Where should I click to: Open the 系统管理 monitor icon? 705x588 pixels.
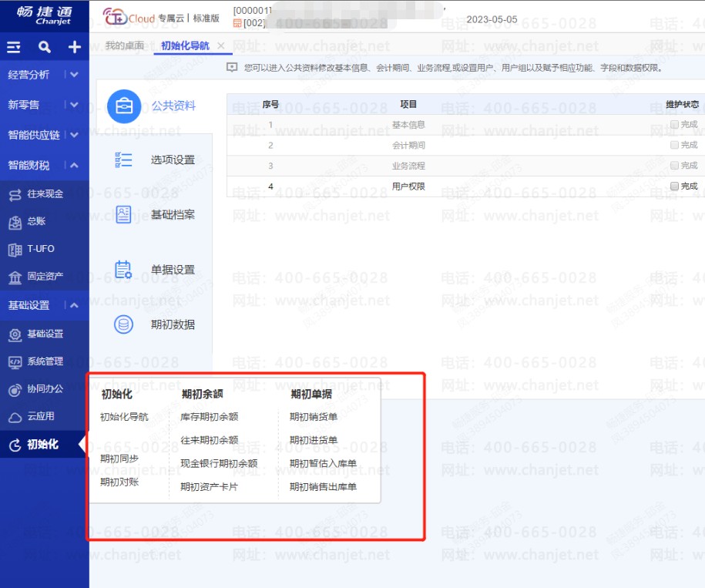(15, 362)
